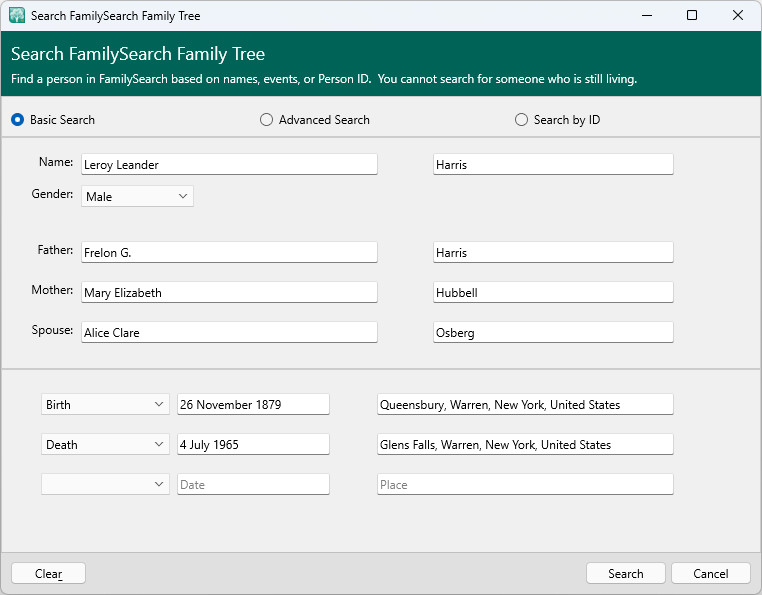This screenshot has height=595, width=762.
Task: Click the FamilySearch tree icon in title bar
Action: point(17,15)
